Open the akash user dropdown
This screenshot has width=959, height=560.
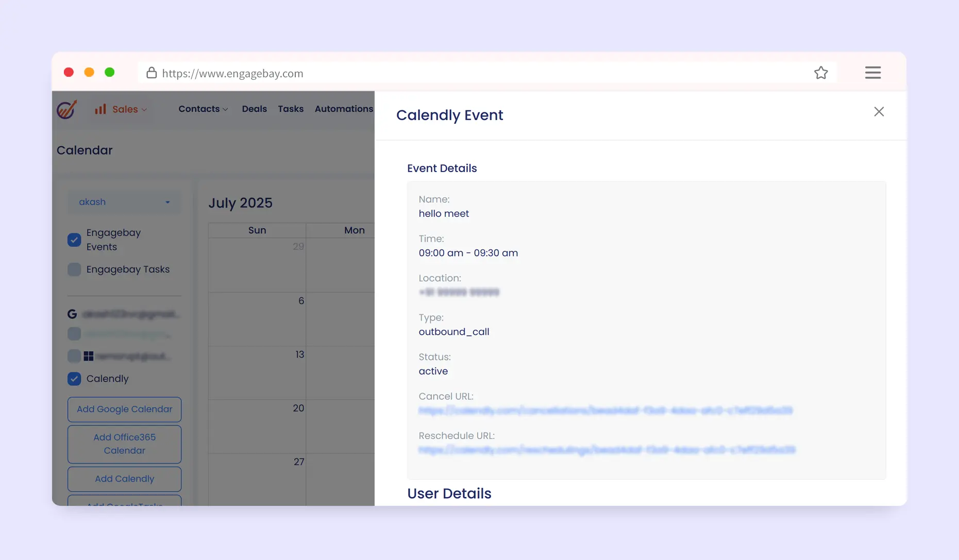click(x=124, y=202)
